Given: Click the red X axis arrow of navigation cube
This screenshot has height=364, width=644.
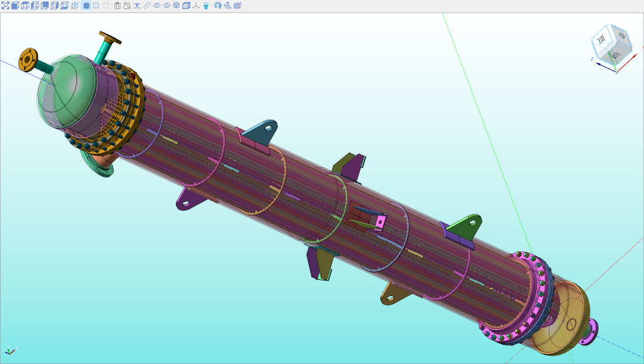Looking at the screenshot, I should (627, 62).
